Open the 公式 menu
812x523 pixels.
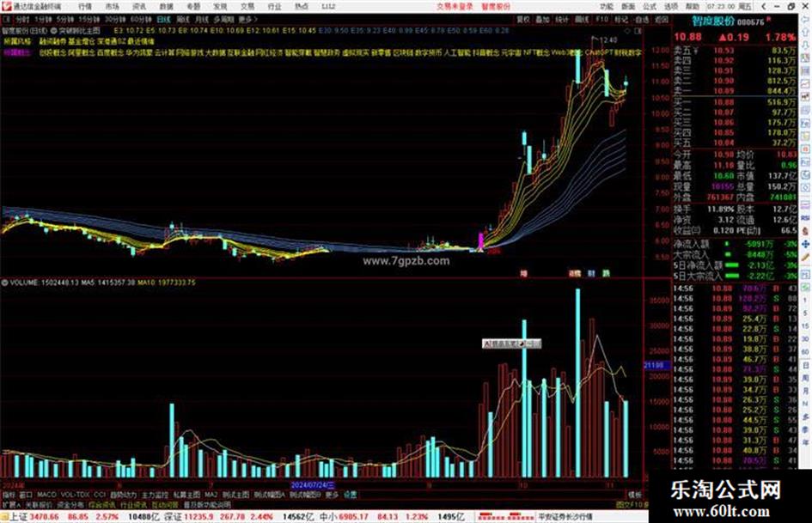click(x=650, y=7)
